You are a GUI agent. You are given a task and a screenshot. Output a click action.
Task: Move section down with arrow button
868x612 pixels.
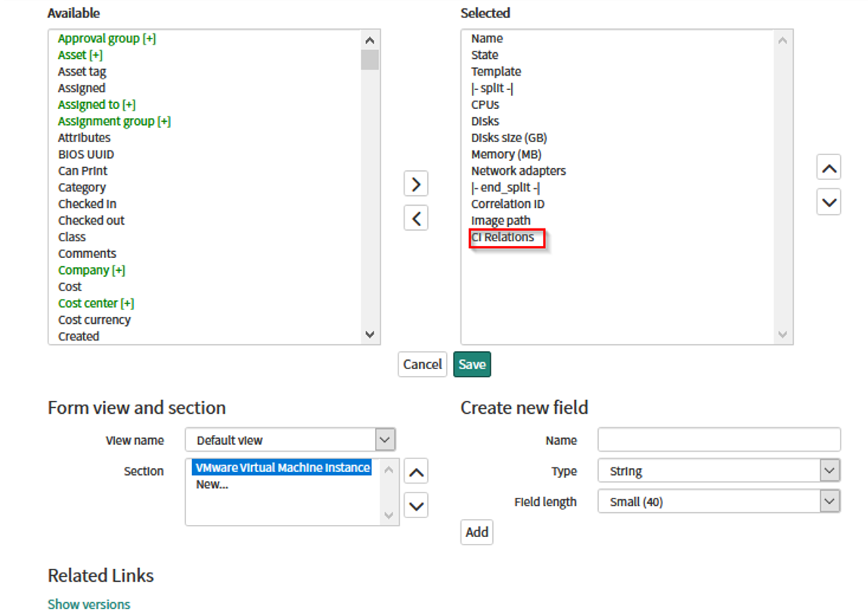tap(416, 505)
